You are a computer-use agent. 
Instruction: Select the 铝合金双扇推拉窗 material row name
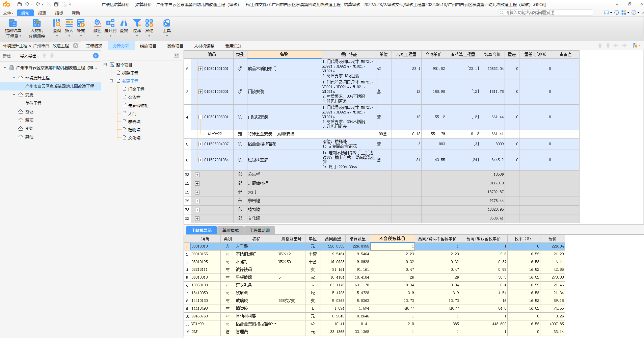[x=256, y=324]
